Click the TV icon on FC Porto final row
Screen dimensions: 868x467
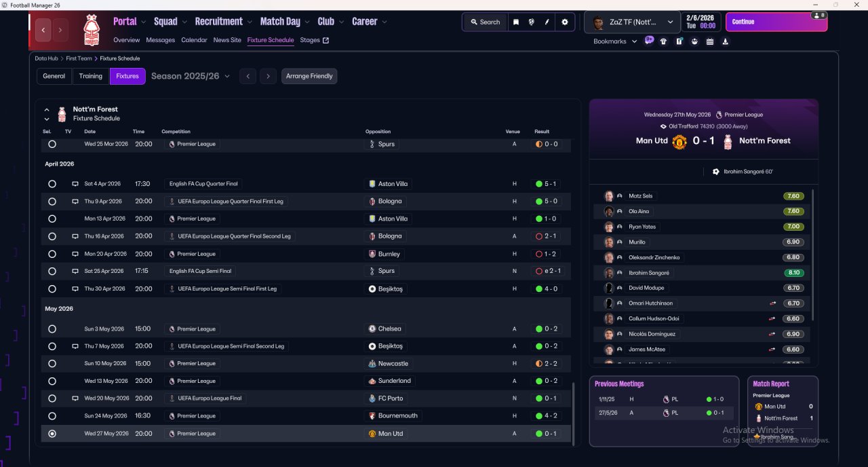point(75,398)
